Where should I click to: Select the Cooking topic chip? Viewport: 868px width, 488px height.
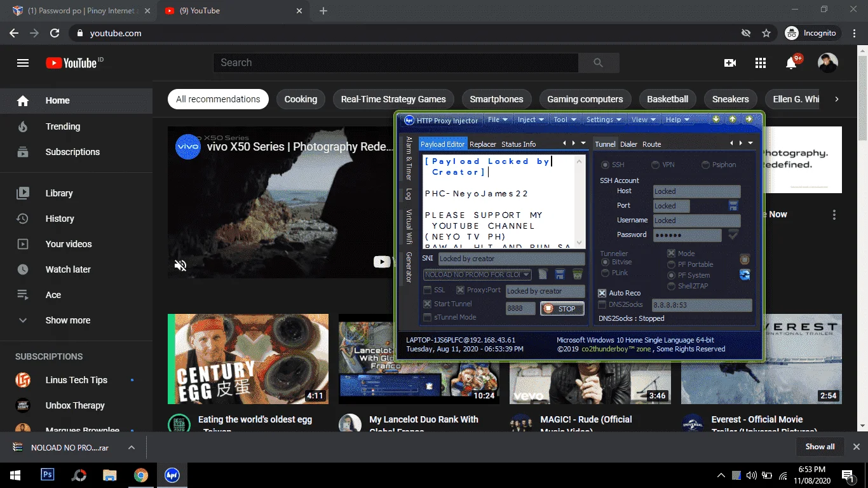(x=301, y=99)
